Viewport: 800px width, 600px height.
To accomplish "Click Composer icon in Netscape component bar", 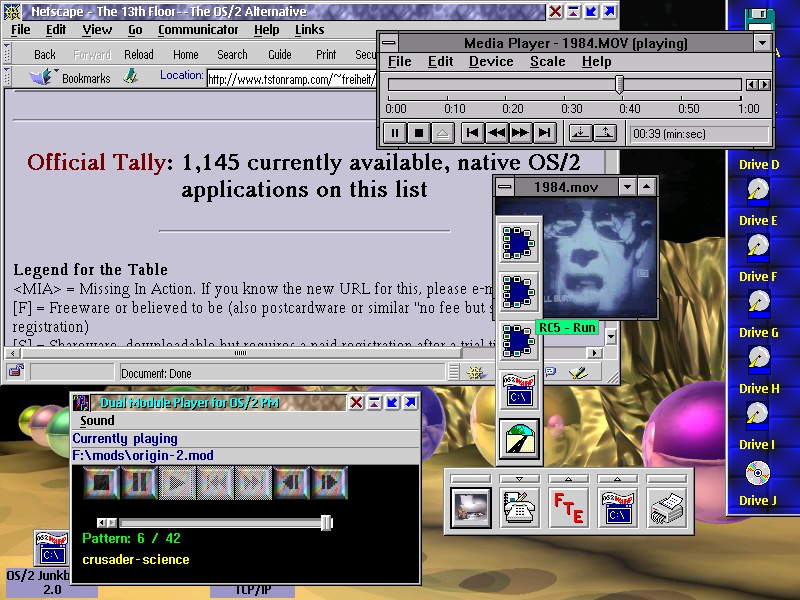I will (579, 373).
